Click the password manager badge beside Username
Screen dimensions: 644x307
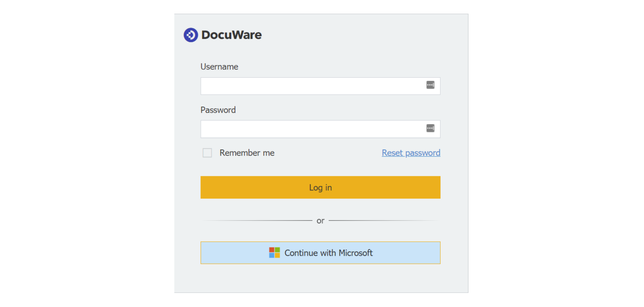[x=430, y=85]
